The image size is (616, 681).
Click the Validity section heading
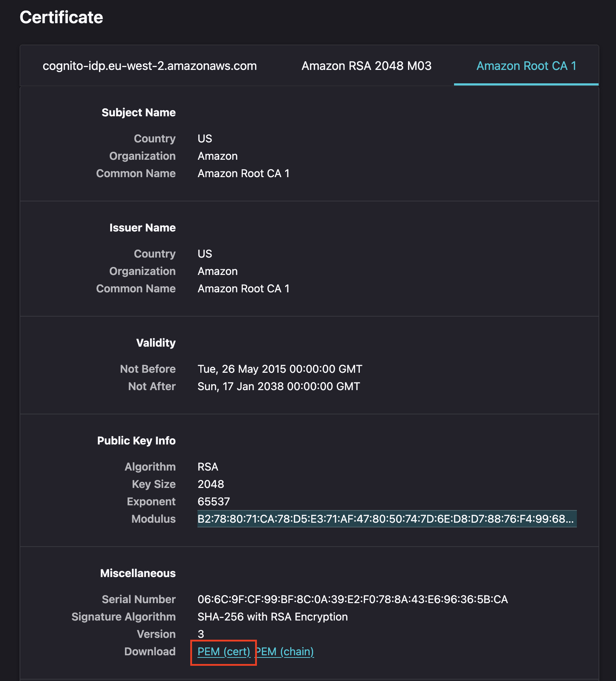[x=156, y=343]
